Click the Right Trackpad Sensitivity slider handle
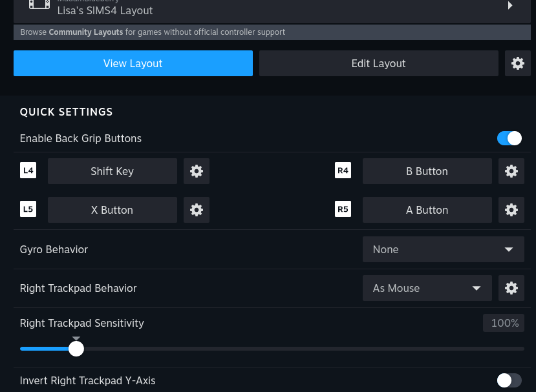Screen dimensions: 536x392 tap(76, 349)
